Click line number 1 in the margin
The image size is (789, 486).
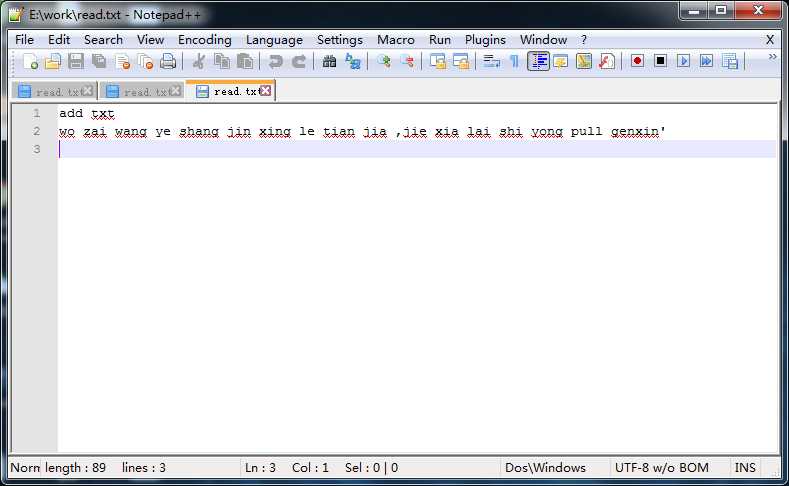pos(37,113)
